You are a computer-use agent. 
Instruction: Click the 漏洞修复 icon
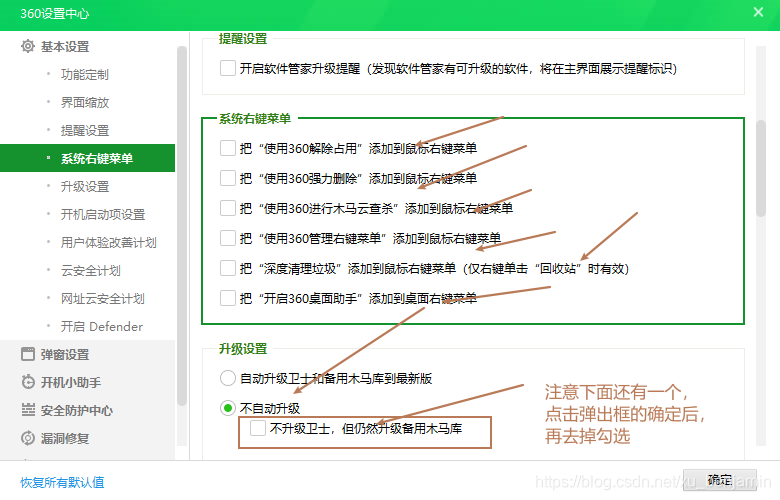click(x=28, y=438)
